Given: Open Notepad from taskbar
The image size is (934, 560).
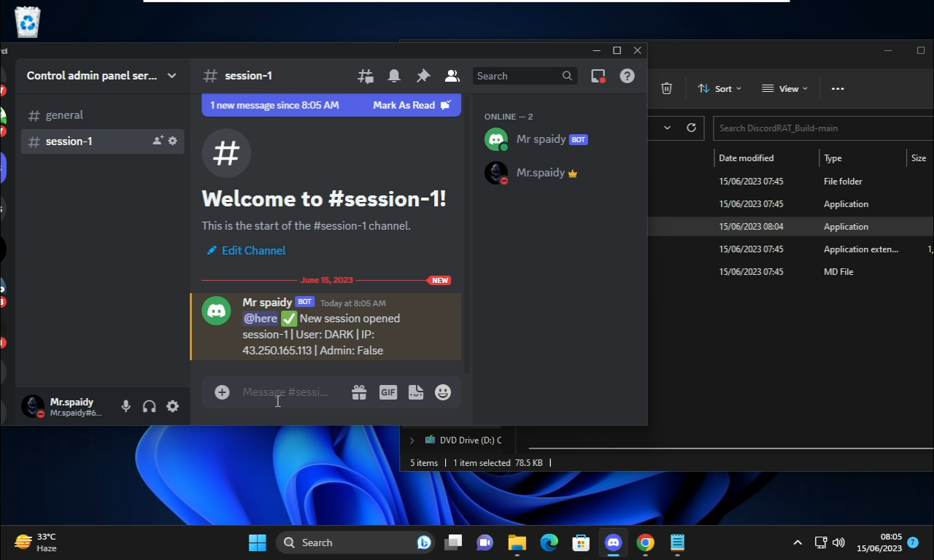Looking at the screenshot, I should 677,542.
